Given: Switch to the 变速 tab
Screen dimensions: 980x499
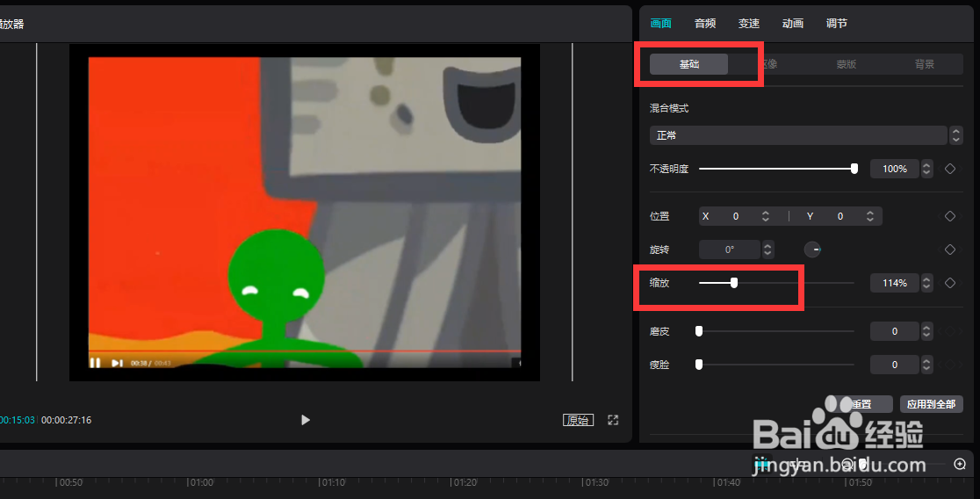Looking at the screenshot, I should pyautogui.click(x=749, y=24).
